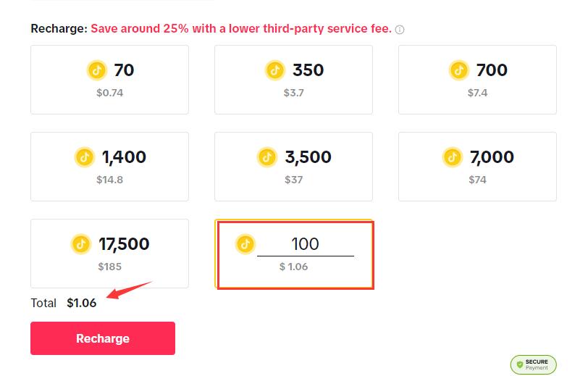Click the lower third-party service fee message
This screenshot has width=588, height=376.
(x=241, y=29)
